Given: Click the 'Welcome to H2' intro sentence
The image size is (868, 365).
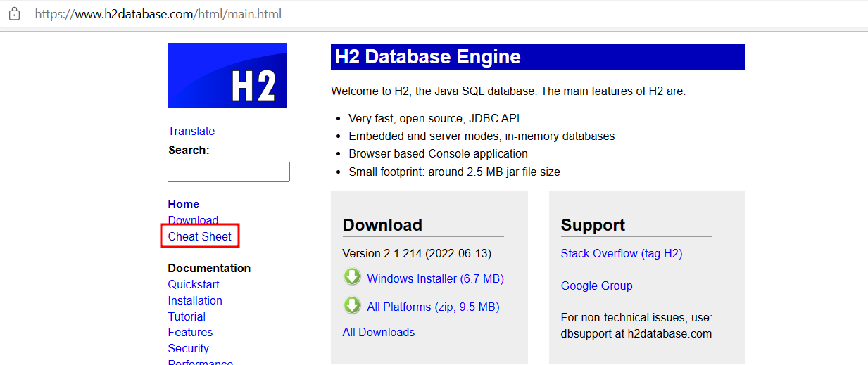Looking at the screenshot, I should tap(508, 91).
